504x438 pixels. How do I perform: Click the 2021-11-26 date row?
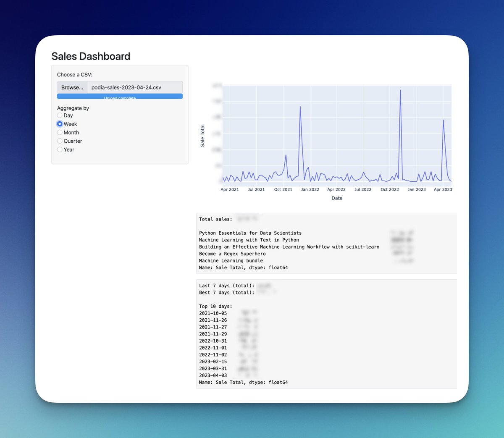click(x=213, y=320)
